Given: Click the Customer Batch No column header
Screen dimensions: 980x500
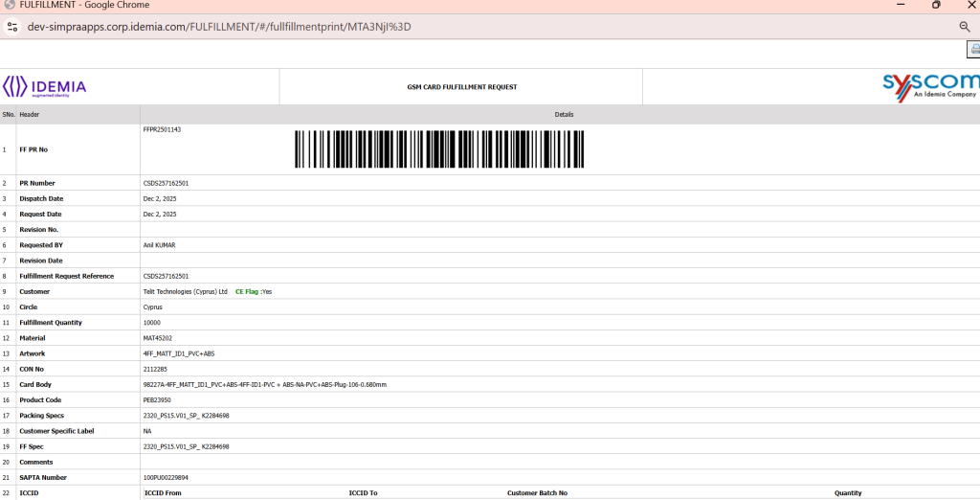Looking at the screenshot, I should [537, 493].
